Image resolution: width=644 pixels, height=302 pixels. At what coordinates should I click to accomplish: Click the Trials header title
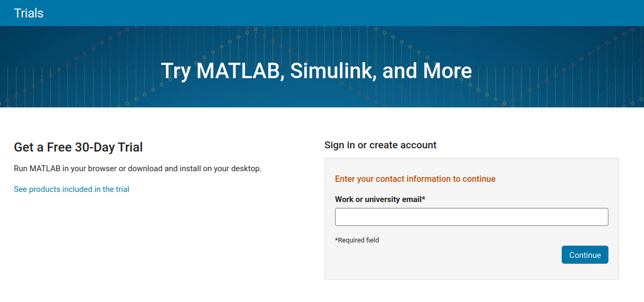pyautogui.click(x=29, y=13)
